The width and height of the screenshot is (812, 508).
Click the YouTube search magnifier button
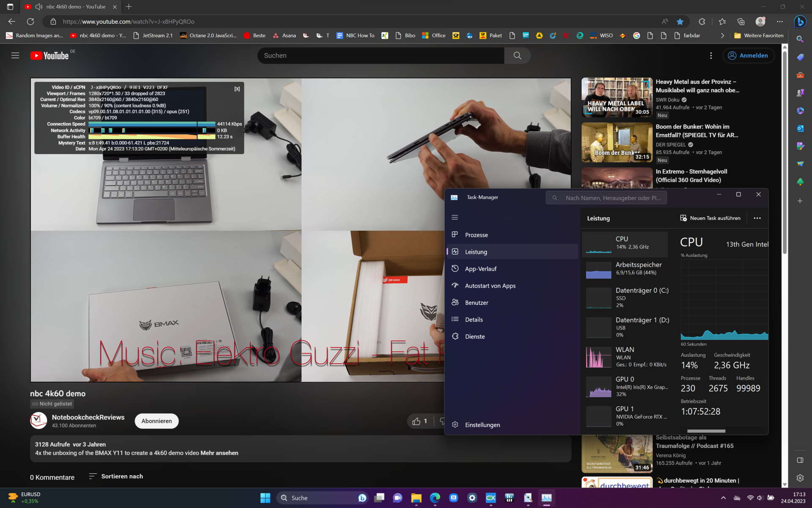click(517, 55)
